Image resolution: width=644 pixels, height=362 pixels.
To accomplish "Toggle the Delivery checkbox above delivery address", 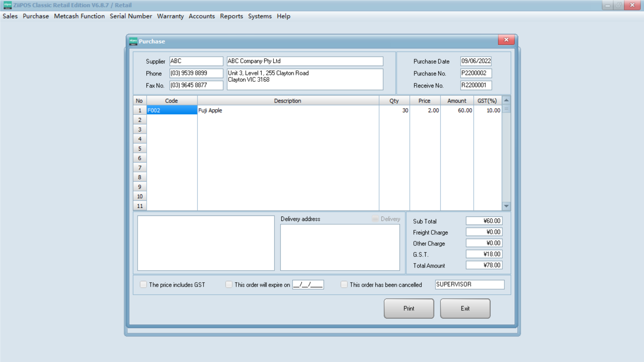I will tap(375, 219).
